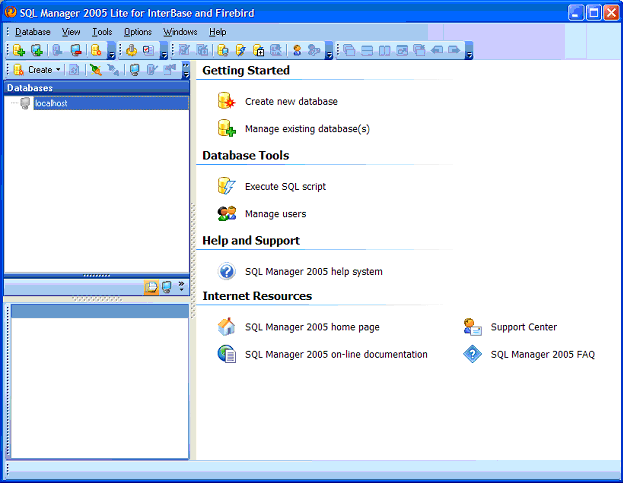The image size is (623, 483).
Task: Click the Databases panel header
Action: pos(97,87)
